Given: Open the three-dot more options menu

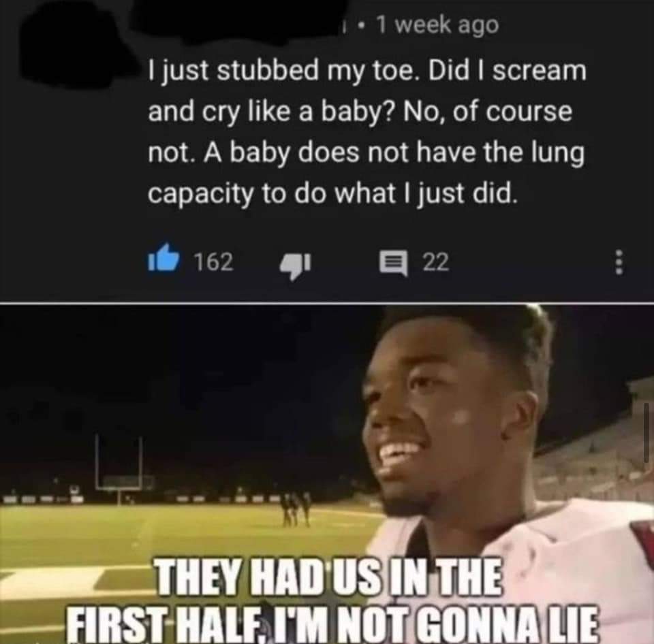Looking at the screenshot, I should point(619,262).
